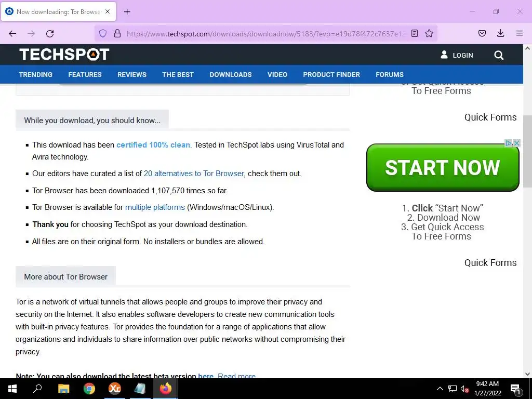This screenshot has width=532, height=399.
Task: Save page to Pocket
Action: pos(482,33)
